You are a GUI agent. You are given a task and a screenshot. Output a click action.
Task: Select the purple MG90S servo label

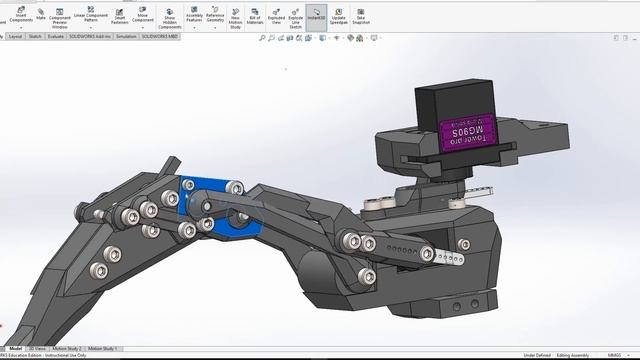pos(468,133)
